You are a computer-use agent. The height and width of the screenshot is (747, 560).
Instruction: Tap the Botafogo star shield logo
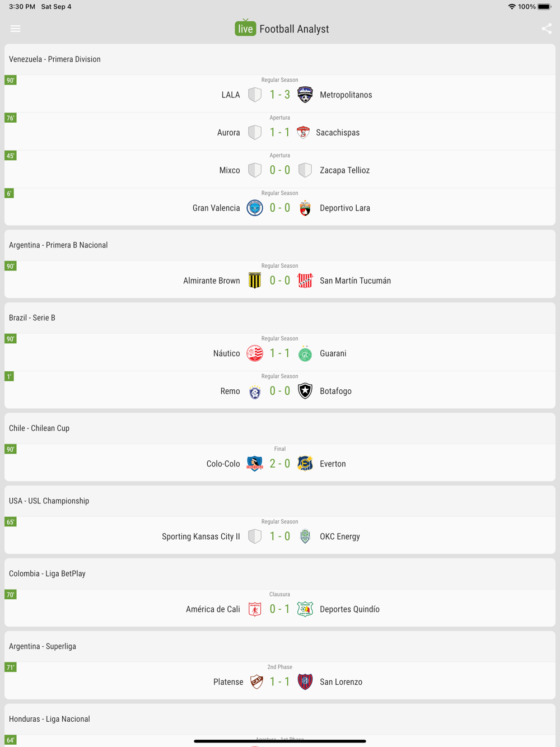click(305, 391)
